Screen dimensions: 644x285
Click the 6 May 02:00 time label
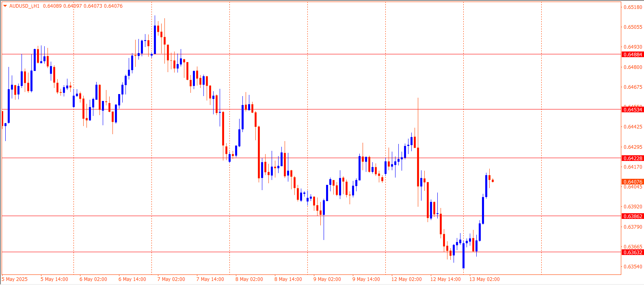pyautogui.click(x=93, y=279)
